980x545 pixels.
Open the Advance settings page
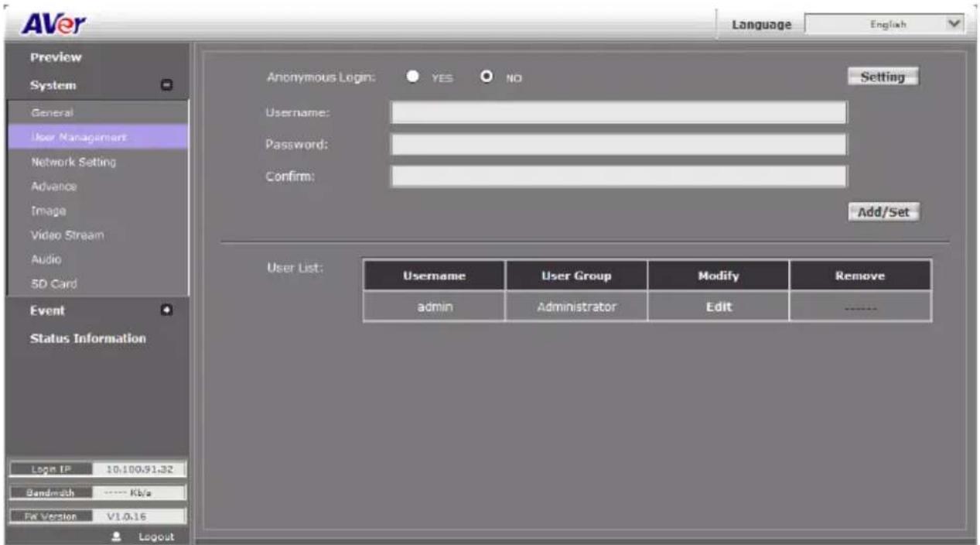point(53,187)
